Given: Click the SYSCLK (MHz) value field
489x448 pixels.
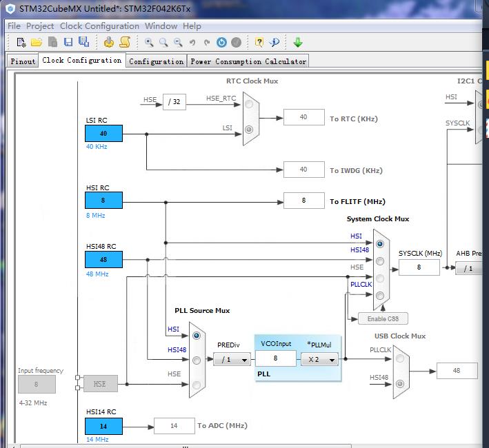Looking at the screenshot, I should click(419, 267).
